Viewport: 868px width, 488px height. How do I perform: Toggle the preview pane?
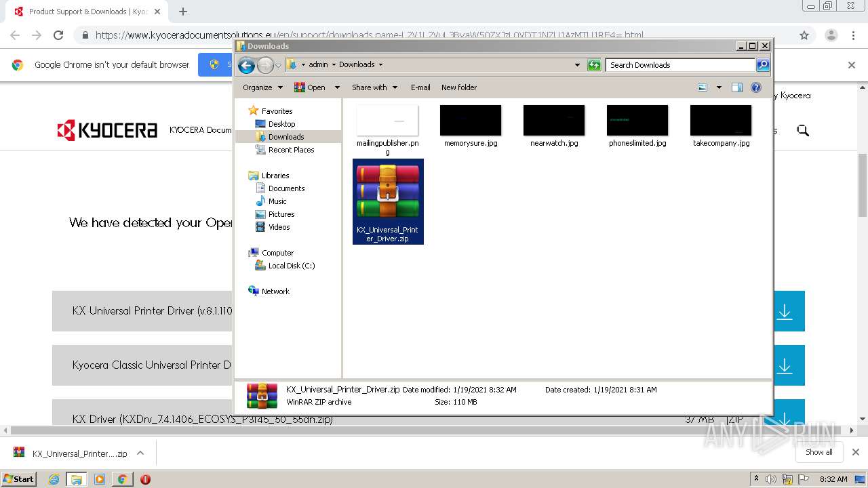pos(737,87)
